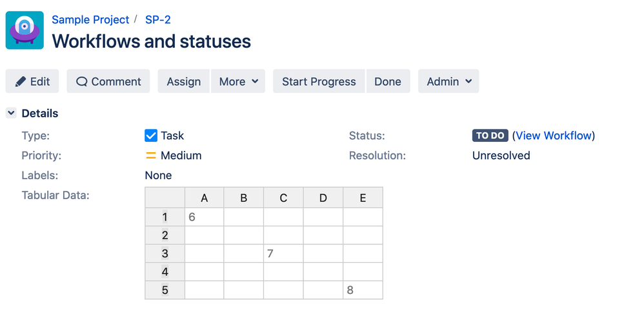
Task: Click the TO DO status badge
Action: tap(490, 136)
